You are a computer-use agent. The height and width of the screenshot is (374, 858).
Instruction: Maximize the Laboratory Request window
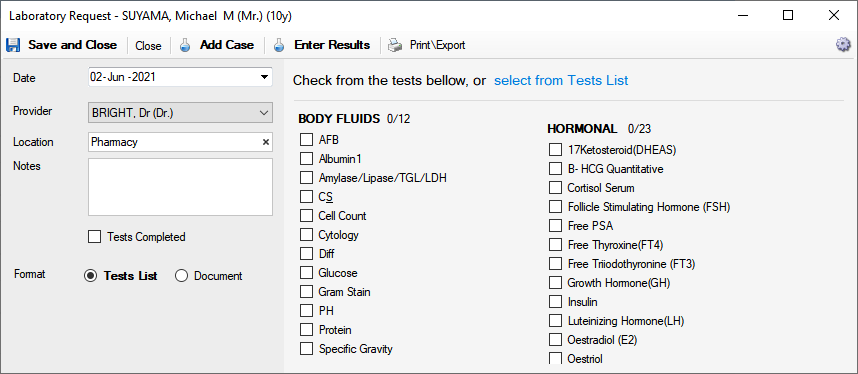coord(788,15)
